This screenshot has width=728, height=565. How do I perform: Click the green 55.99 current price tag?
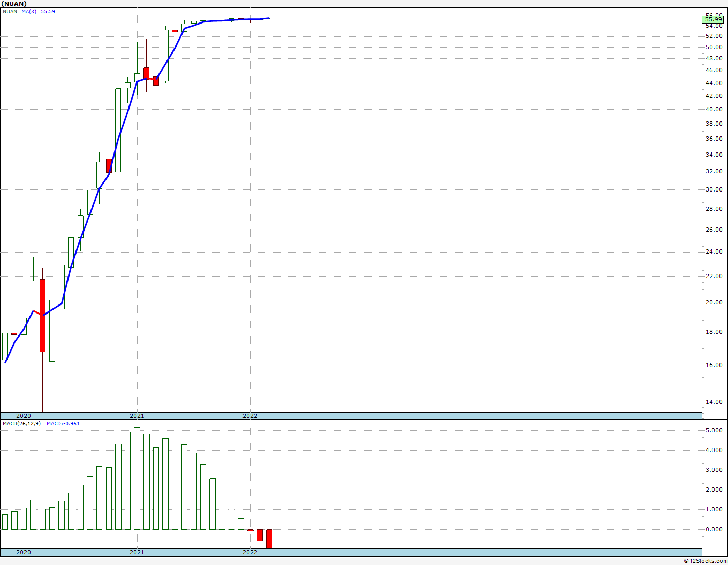tap(714, 20)
